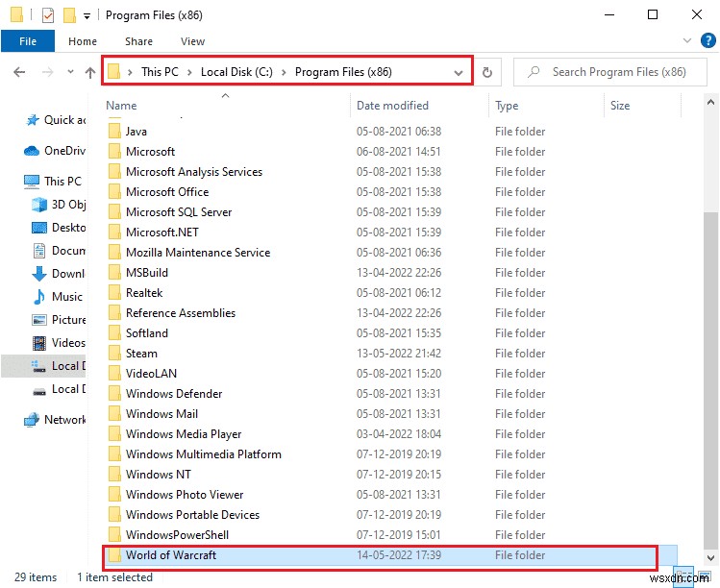The width and height of the screenshot is (720, 588).
Task: Click the file list scrollbar down arrow
Action: (x=710, y=558)
